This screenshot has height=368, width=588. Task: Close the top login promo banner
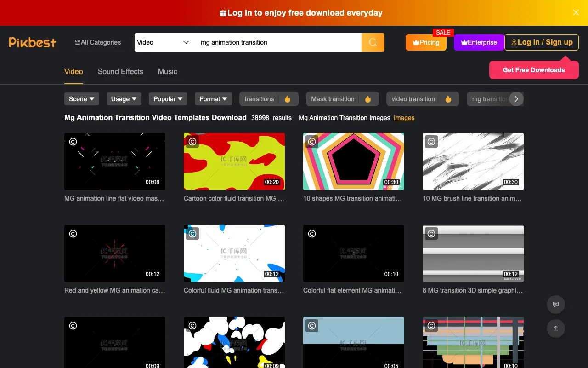(576, 12)
